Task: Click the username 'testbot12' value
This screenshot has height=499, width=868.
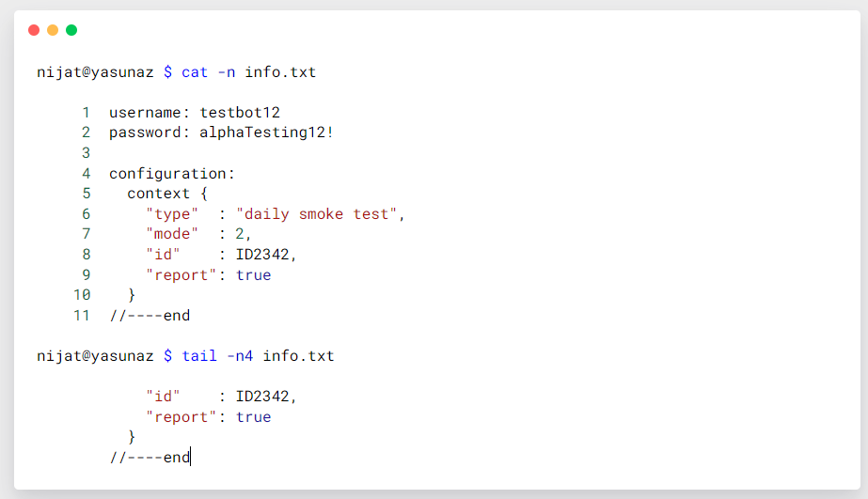Action: pos(240,113)
